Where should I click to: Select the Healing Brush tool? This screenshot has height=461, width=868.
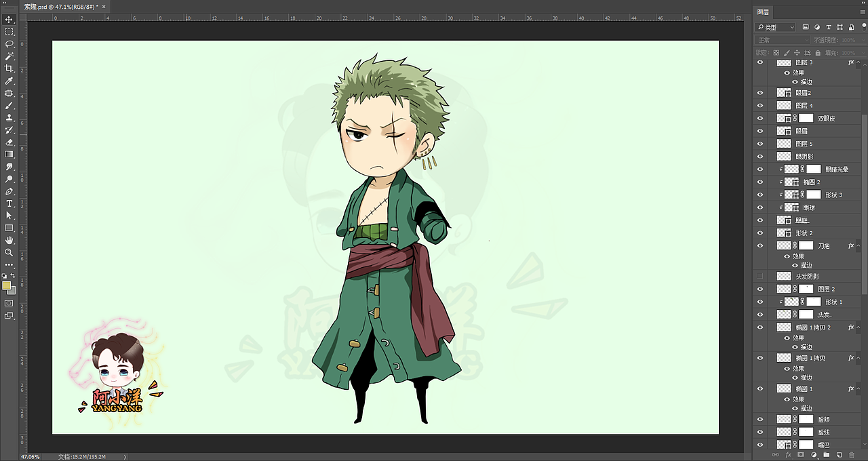(x=9, y=93)
